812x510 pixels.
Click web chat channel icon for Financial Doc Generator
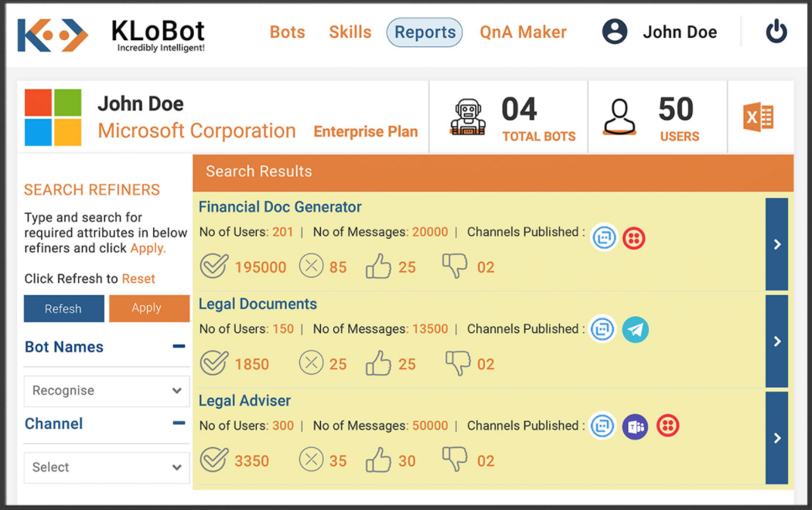tap(604, 238)
